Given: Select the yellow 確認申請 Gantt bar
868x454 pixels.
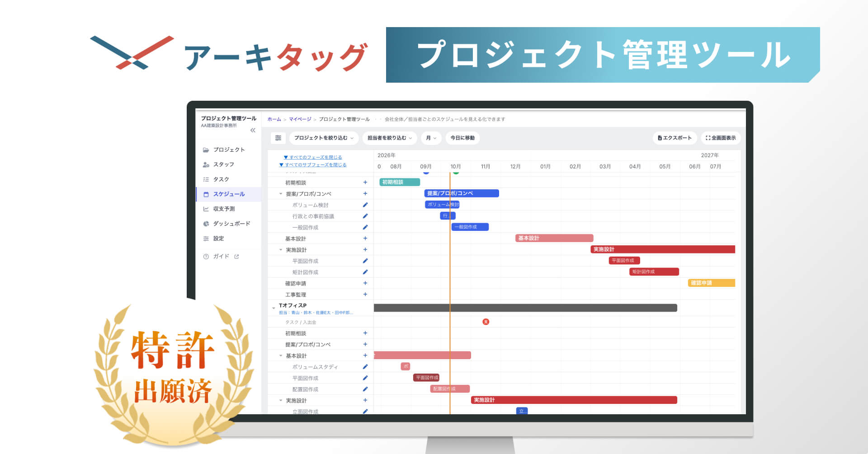Looking at the screenshot, I should [712, 283].
